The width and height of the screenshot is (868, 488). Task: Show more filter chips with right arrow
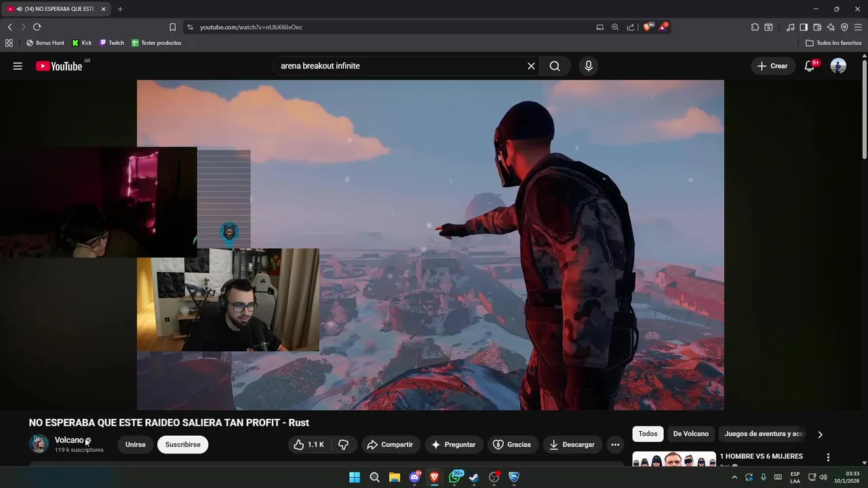(820, 434)
